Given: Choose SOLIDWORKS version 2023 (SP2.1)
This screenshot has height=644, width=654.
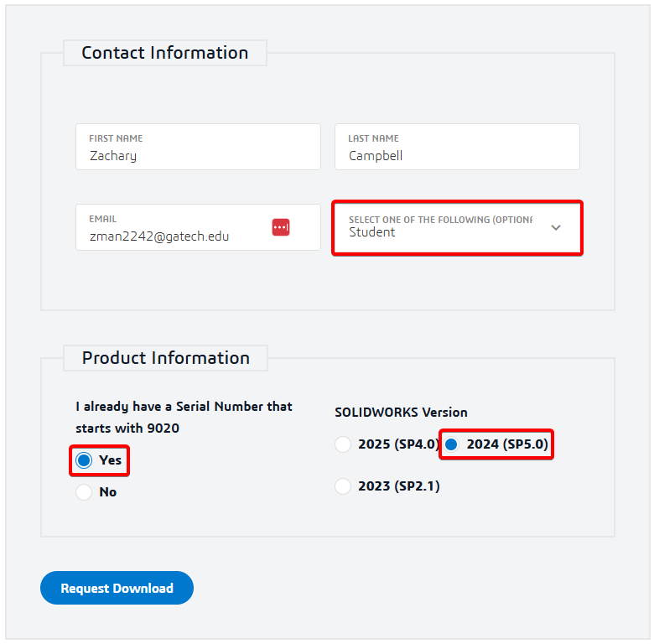Looking at the screenshot, I should pos(343,486).
